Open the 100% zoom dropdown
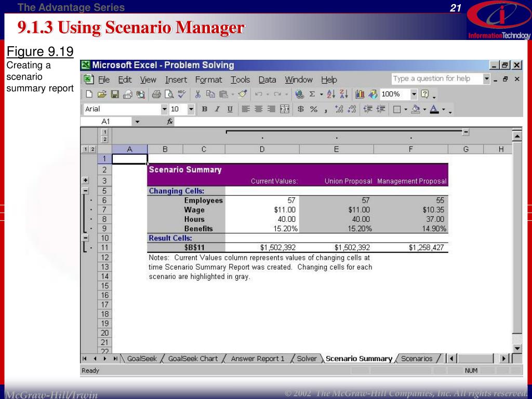 (414, 95)
